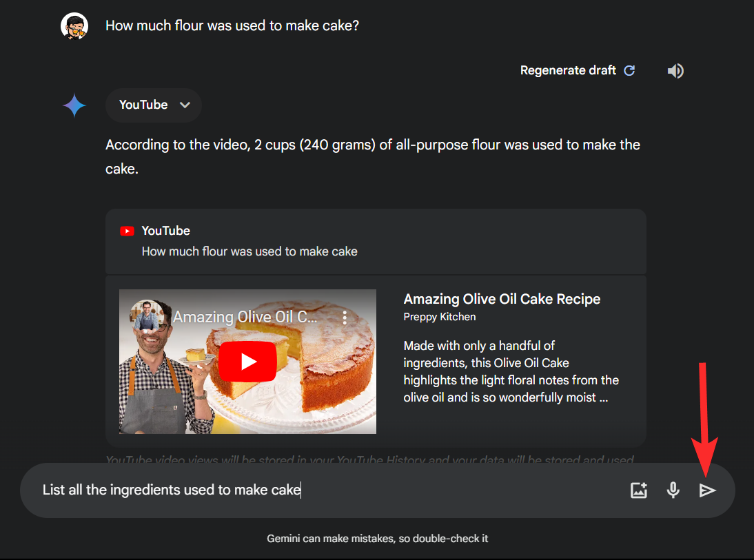Click the send message arrow icon
754x560 pixels.
pyautogui.click(x=707, y=490)
